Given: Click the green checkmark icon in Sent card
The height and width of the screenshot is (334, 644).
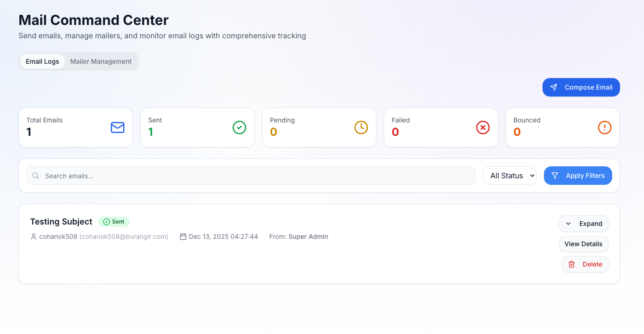Looking at the screenshot, I should 239,128.
